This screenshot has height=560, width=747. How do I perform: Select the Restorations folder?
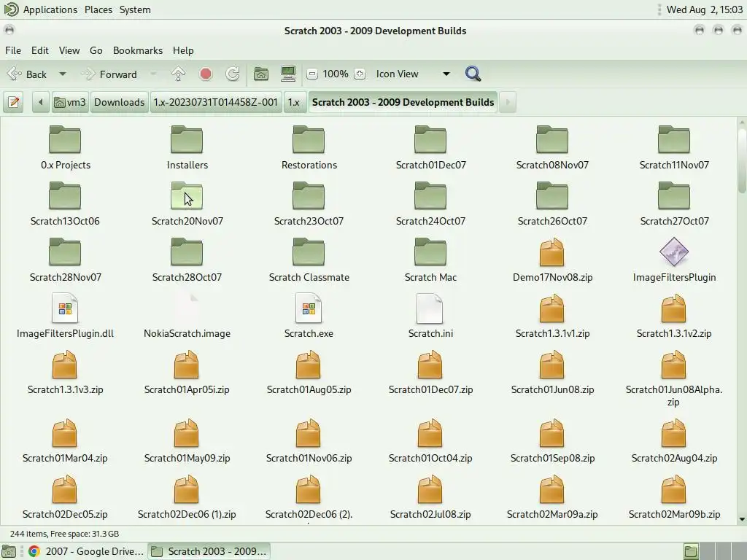309,147
